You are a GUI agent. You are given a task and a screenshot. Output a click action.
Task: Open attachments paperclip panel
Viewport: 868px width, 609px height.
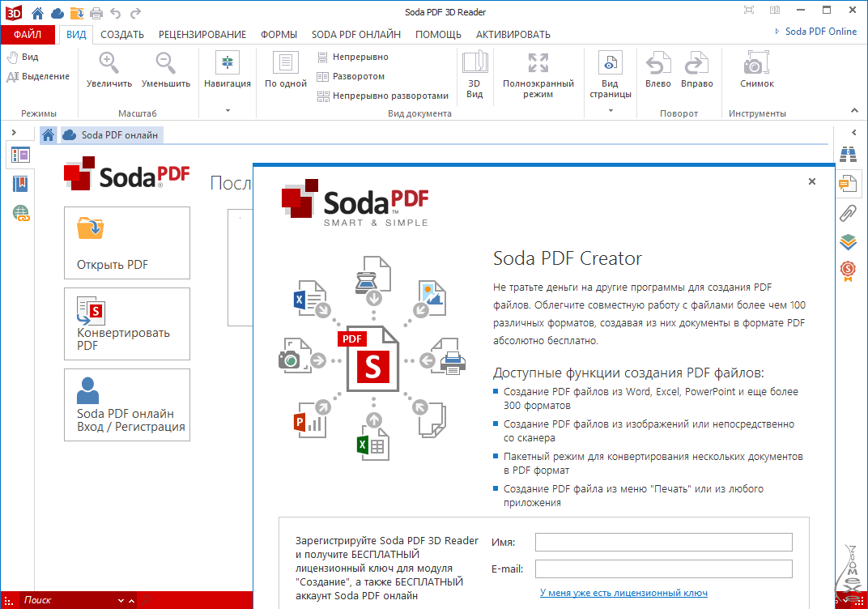(x=848, y=213)
